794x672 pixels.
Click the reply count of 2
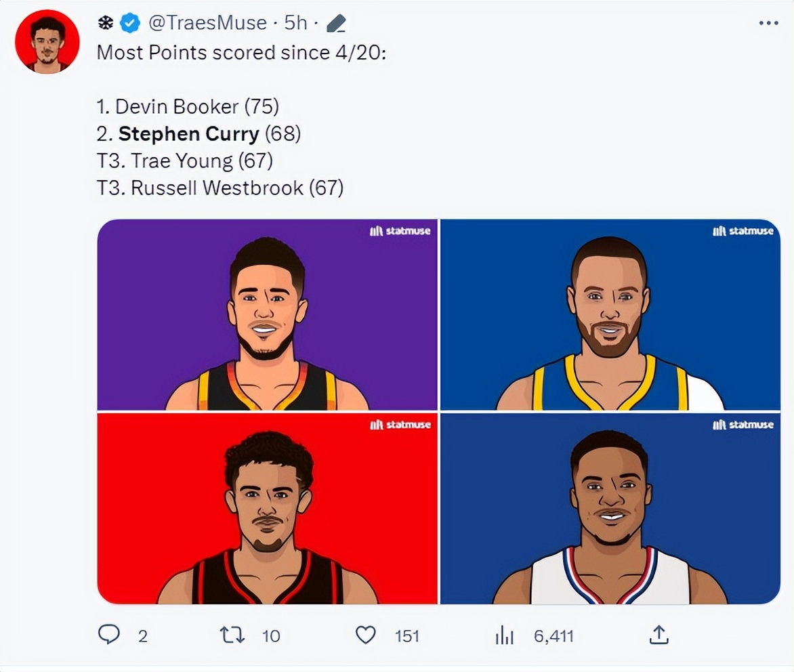point(142,636)
